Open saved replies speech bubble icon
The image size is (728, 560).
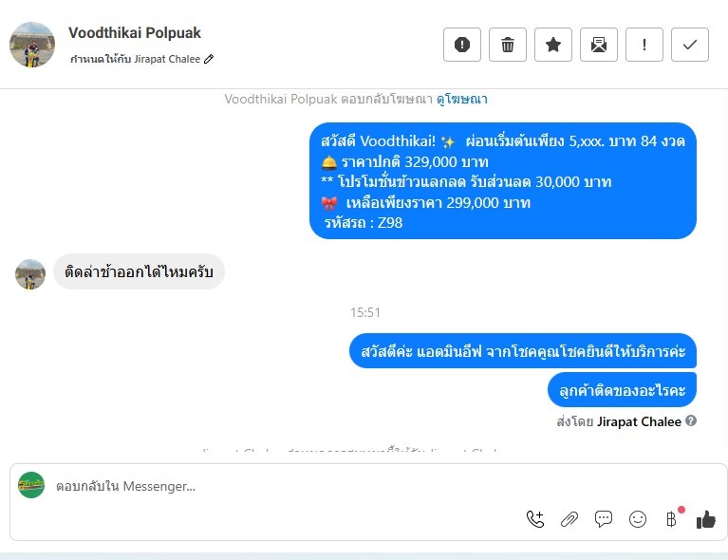[603, 518]
